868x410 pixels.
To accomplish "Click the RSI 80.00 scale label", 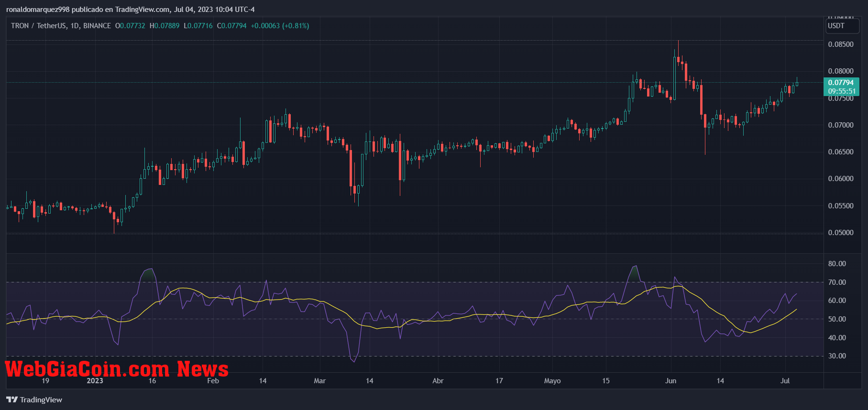I will (837, 264).
